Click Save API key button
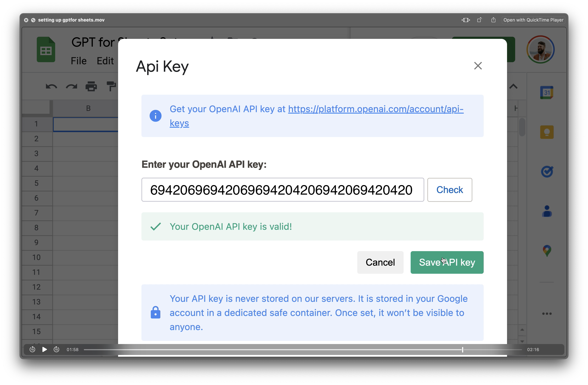The height and width of the screenshot is (385, 588). 447,262
